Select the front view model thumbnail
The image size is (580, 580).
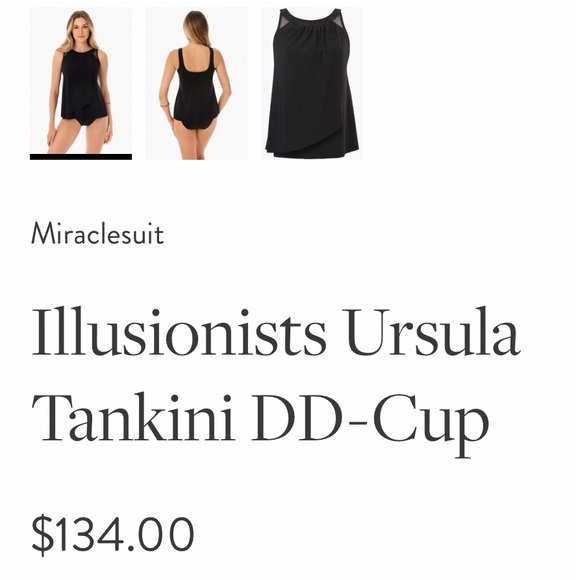[81, 80]
